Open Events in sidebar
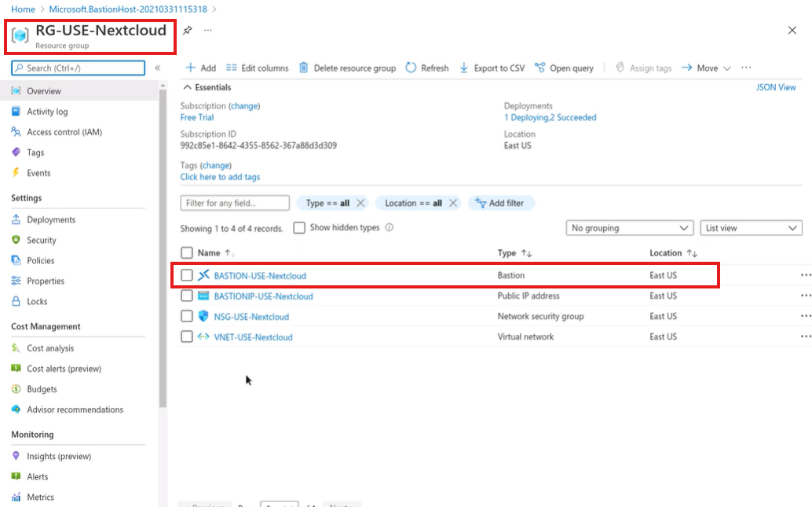This screenshot has height=507, width=812. 38,173
